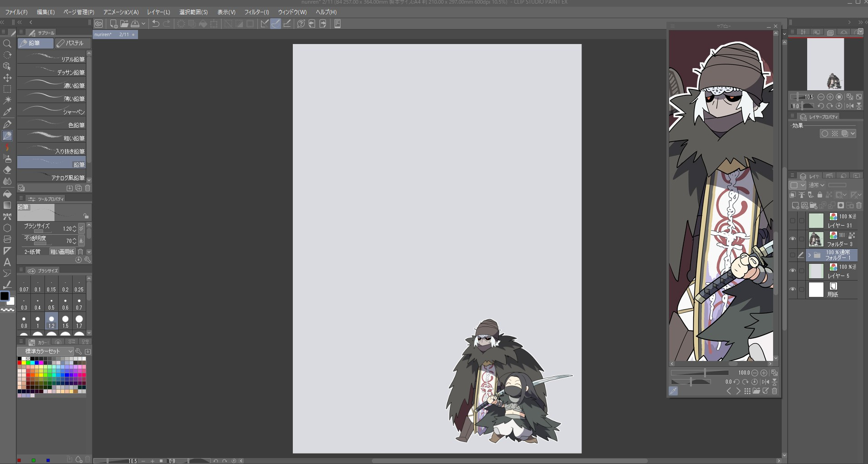Open the 通常 blending mode dropdown
The height and width of the screenshot is (464, 868).
click(816, 185)
